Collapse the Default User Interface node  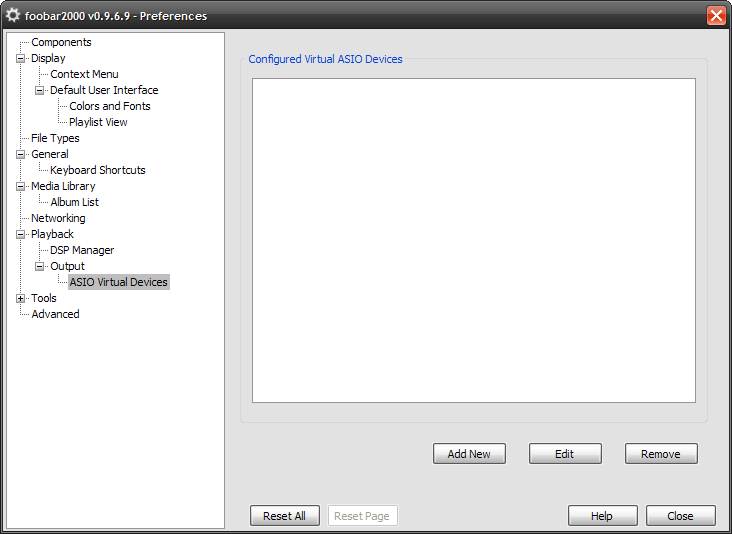point(40,91)
